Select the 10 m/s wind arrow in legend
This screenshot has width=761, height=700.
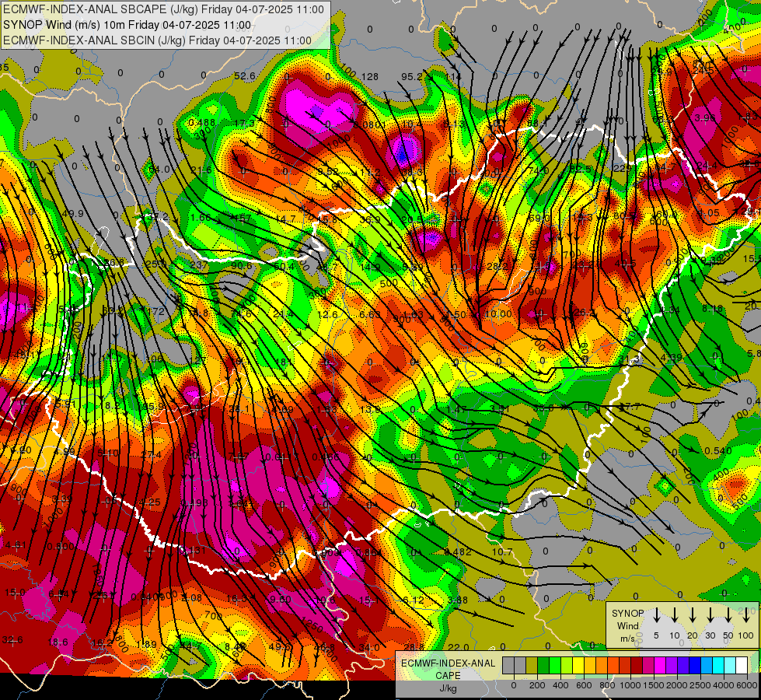tap(675, 615)
